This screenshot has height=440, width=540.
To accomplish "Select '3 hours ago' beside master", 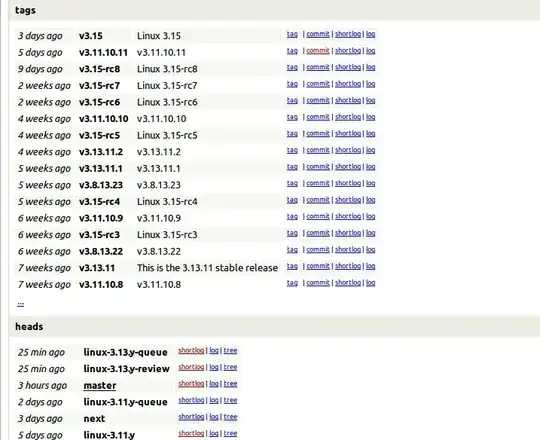I will point(42,385).
